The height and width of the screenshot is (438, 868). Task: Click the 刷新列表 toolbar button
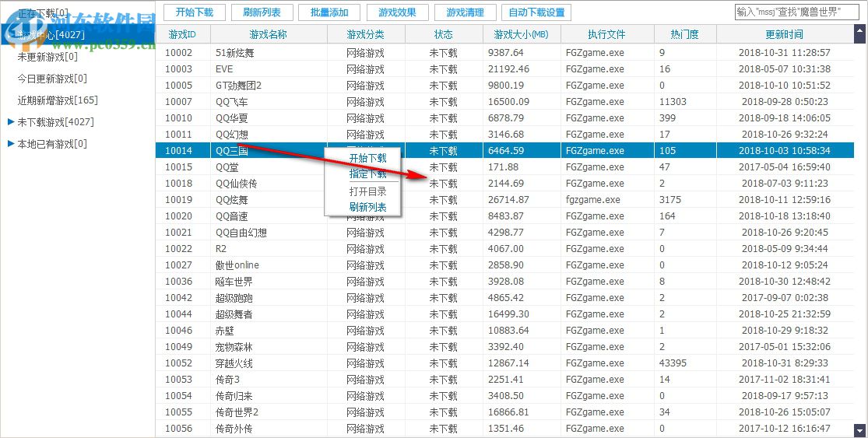click(262, 12)
